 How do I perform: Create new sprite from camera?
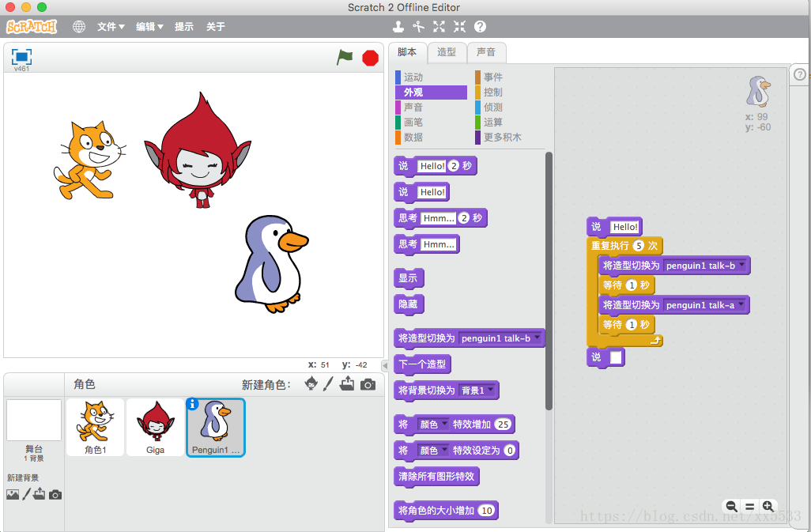pos(368,385)
